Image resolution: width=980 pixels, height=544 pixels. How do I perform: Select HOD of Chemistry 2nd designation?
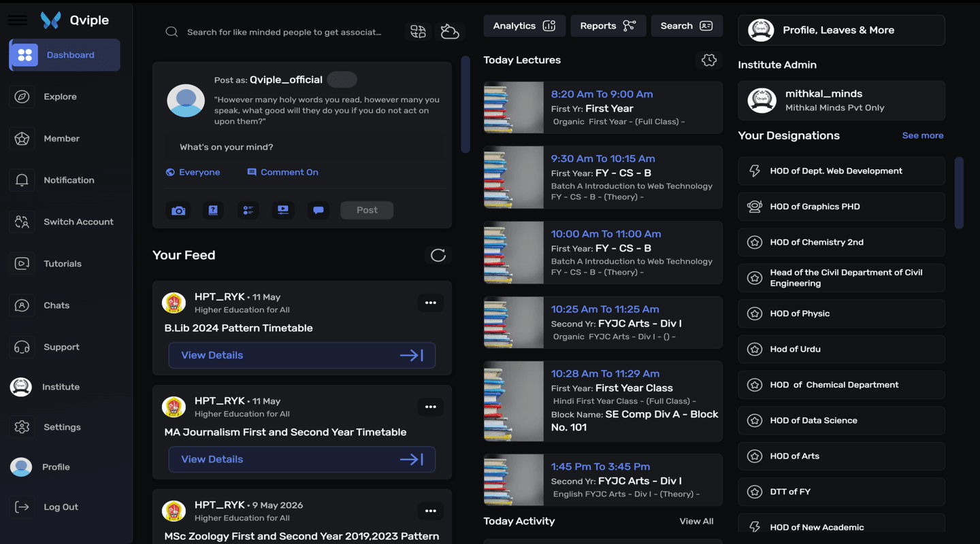[841, 242]
